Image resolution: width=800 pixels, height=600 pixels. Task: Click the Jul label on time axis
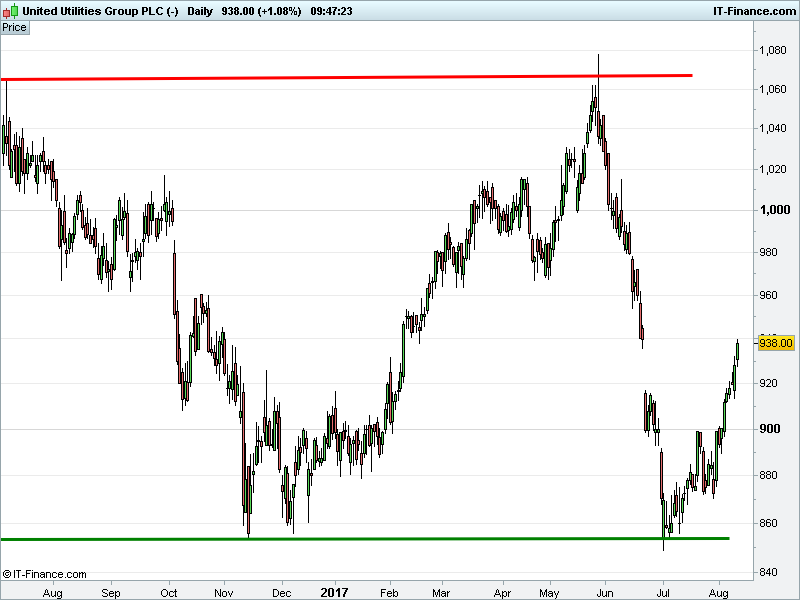[x=663, y=593]
